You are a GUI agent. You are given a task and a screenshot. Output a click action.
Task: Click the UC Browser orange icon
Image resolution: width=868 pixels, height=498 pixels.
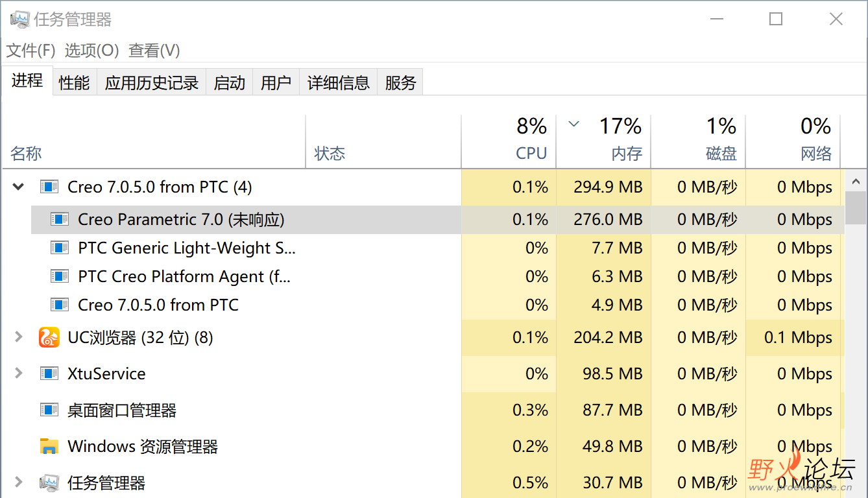click(x=49, y=337)
